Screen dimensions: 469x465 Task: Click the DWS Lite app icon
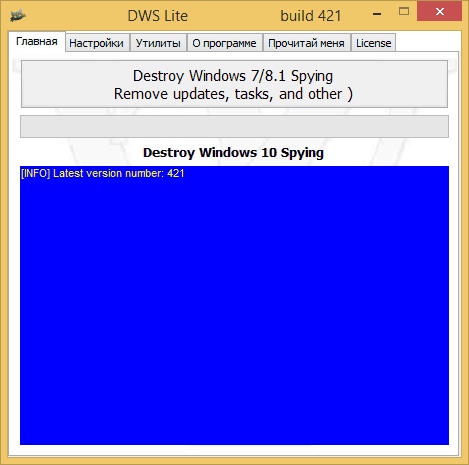[x=18, y=15]
